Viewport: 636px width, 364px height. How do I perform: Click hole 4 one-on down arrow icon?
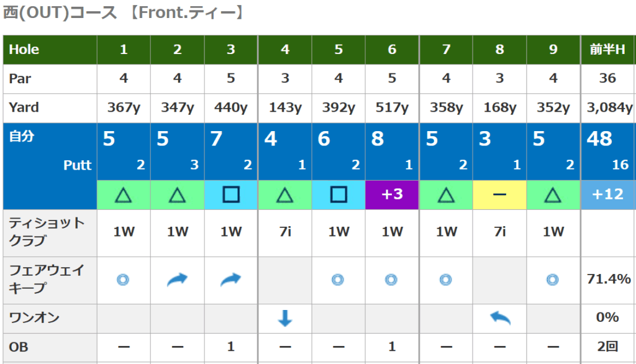tap(284, 318)
